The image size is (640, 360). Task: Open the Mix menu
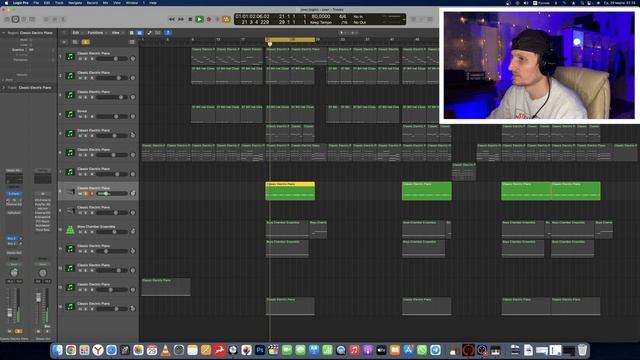coord(105,3)
